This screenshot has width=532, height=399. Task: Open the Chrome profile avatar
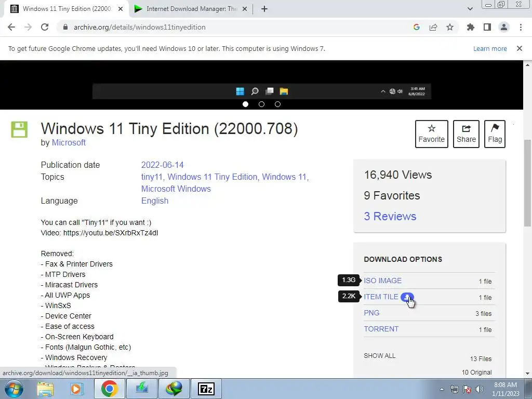(504, 27)
